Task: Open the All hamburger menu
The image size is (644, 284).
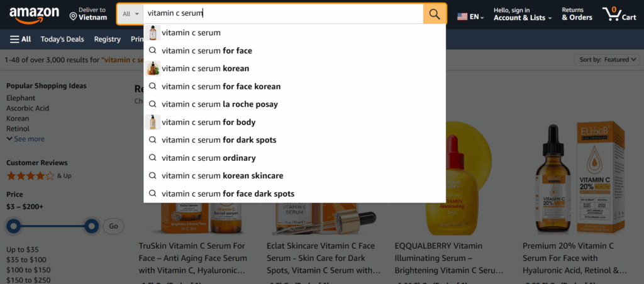Action: pos(21,39)
